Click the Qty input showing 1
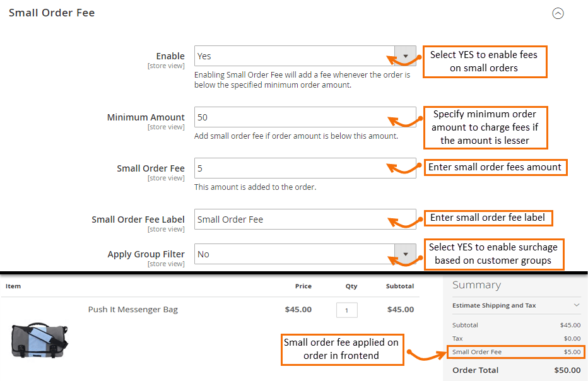The width and height of the screenshot is (588, 381). (x=346, y=310)
